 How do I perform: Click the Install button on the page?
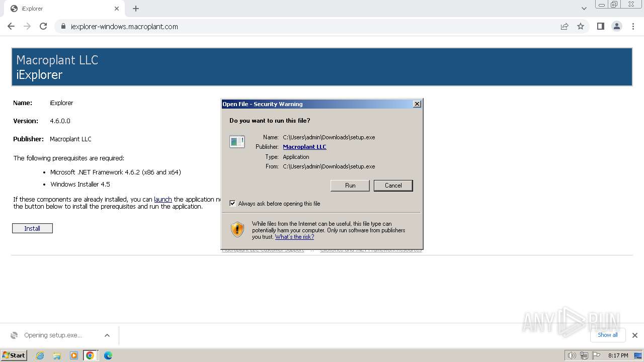[32, 228]
